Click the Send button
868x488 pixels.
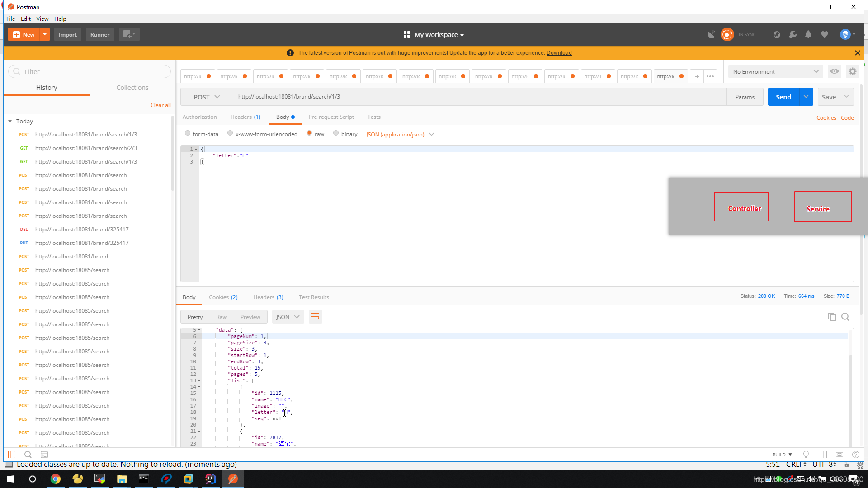point(783,97)
